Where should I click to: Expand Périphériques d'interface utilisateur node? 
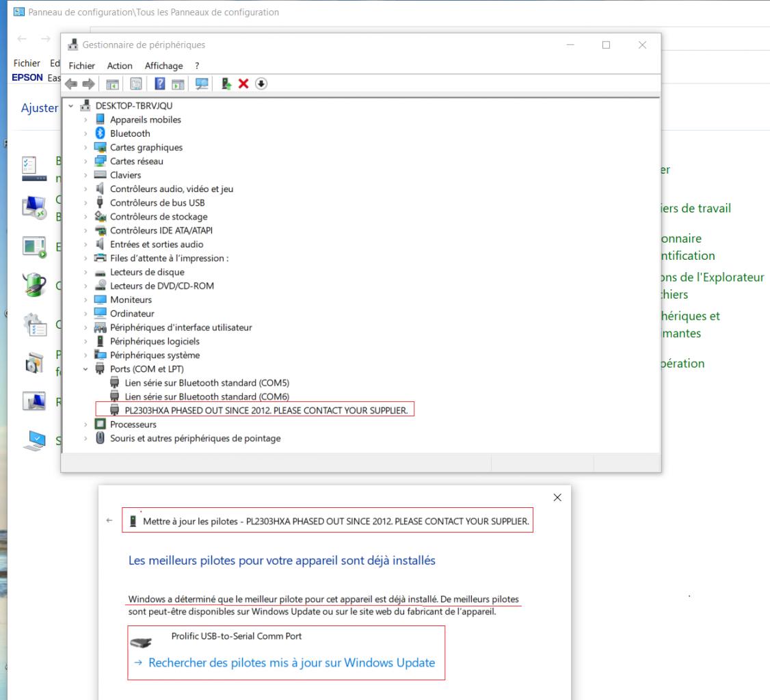tap(85, 327)
